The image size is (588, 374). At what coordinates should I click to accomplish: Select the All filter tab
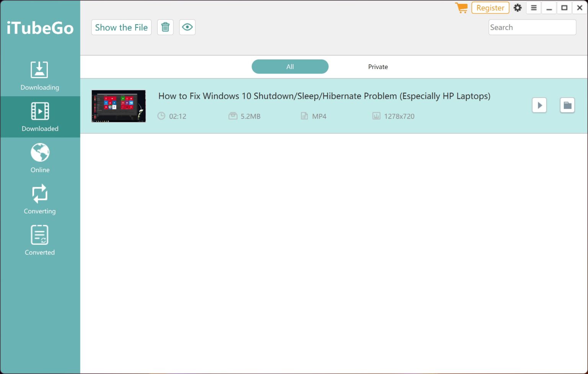coord(290,66)
